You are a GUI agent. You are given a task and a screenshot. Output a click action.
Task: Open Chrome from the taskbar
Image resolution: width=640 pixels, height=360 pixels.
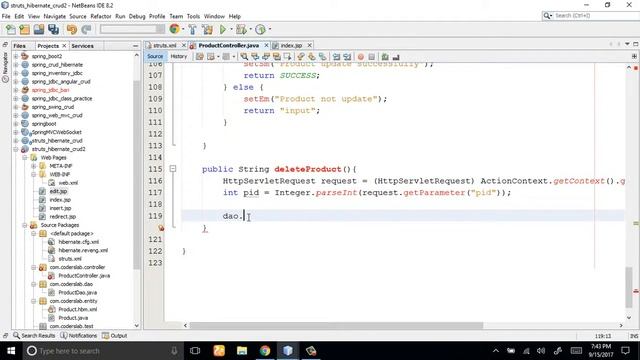click(x=265, y=351)
